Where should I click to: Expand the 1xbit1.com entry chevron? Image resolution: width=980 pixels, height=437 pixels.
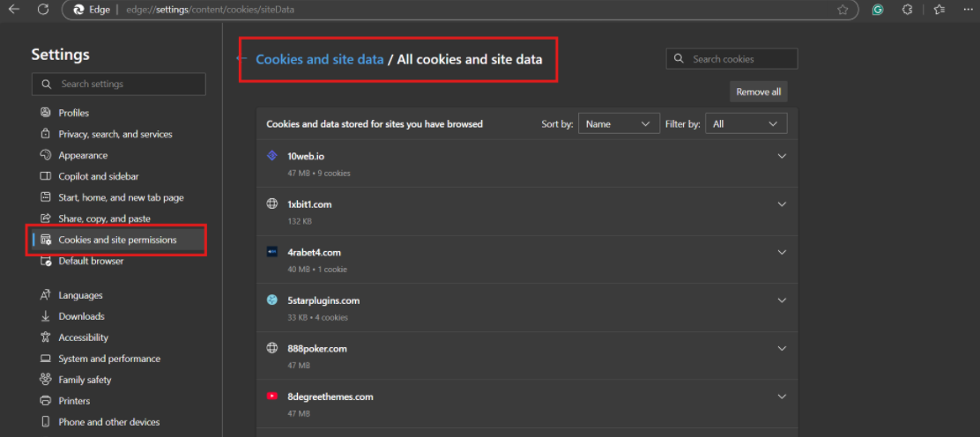coord(781,204)
